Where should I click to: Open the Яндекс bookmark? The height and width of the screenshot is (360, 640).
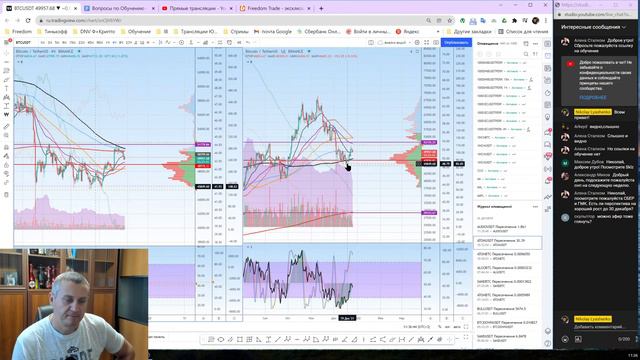click(407, 31)
